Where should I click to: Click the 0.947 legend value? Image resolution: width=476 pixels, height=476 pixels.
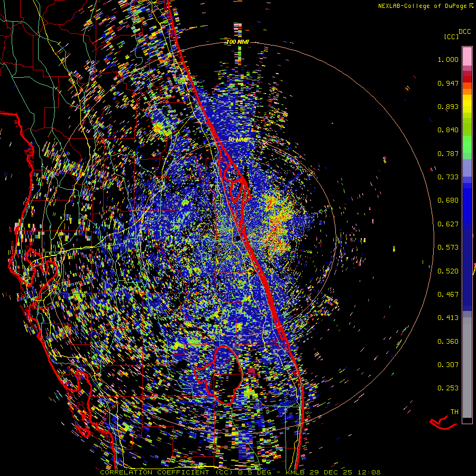pyautogui.click(x=448, y=83)
